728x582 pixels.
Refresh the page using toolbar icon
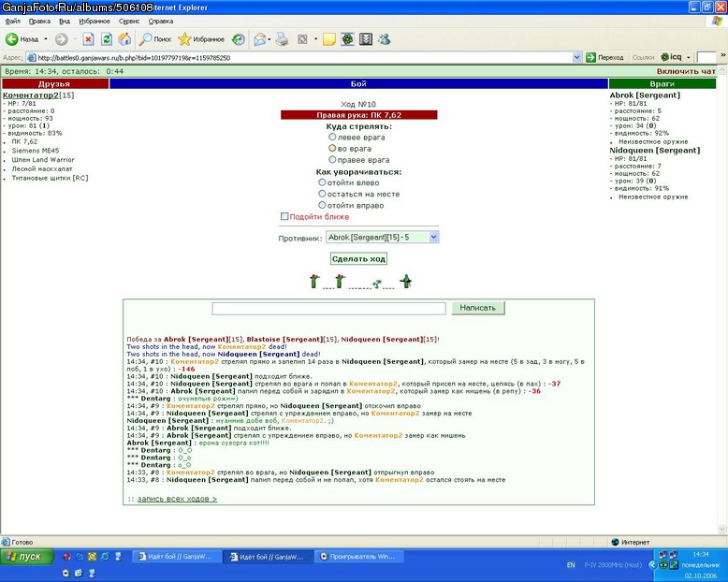point(107,39)
